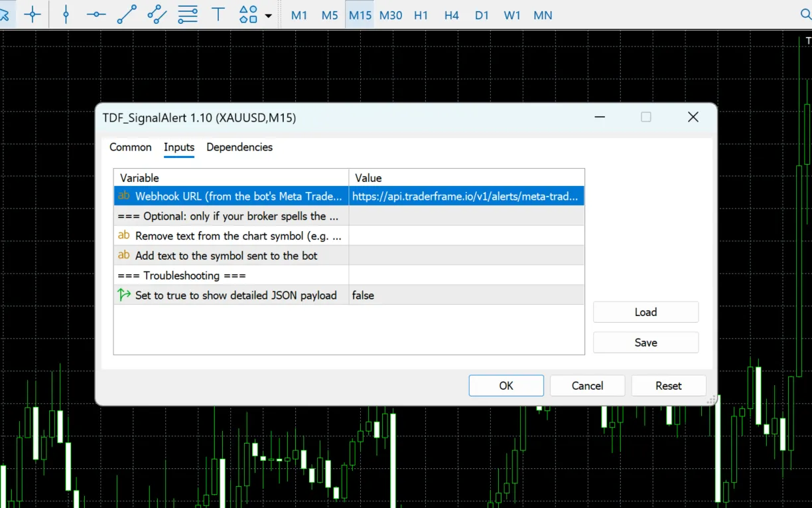Switch chart to MN timeframe
The height and width of the screenshot is (508, 812).
click(x=543, y=15)
